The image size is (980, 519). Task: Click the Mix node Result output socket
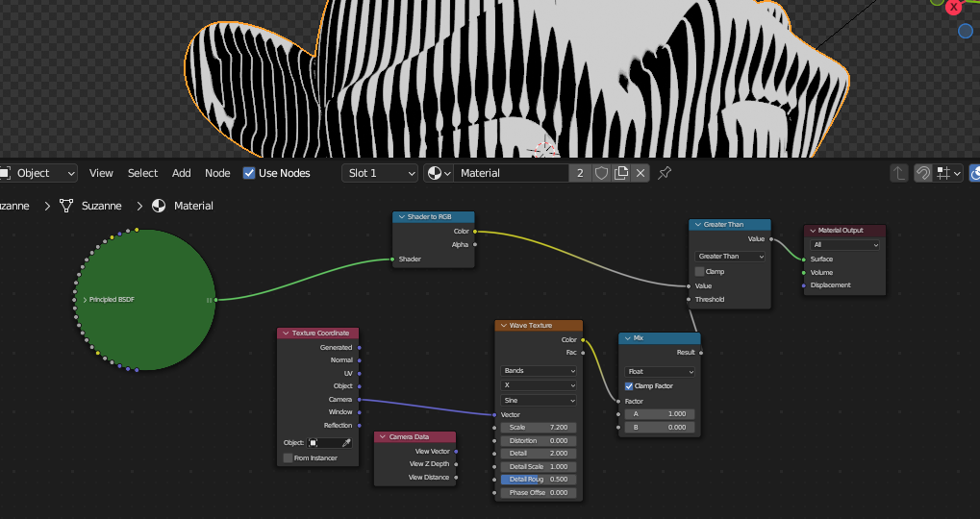pyautogui.click(x=701, y=352)
